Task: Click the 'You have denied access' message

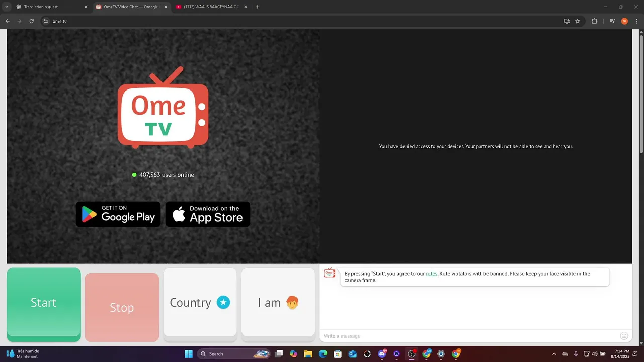Action: pyautogui.click(x=475, y=146)
